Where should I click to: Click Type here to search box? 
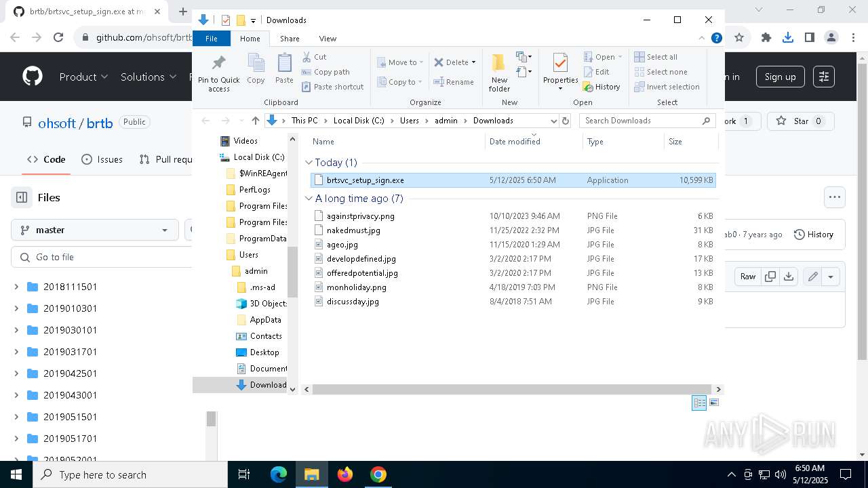point(130,474)
